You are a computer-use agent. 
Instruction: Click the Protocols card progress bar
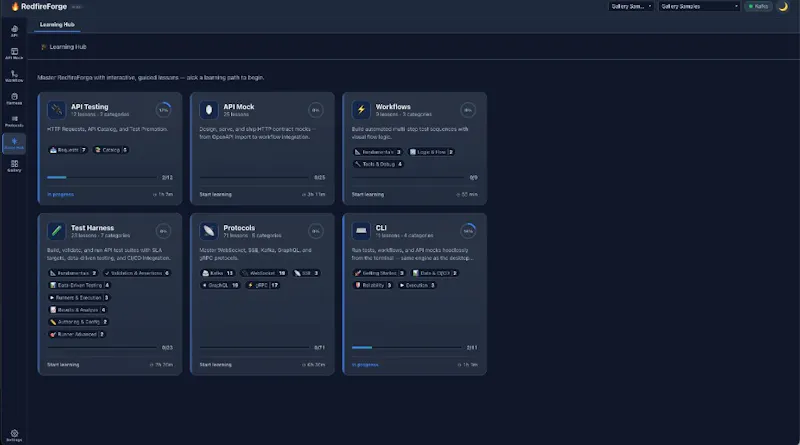254,348
